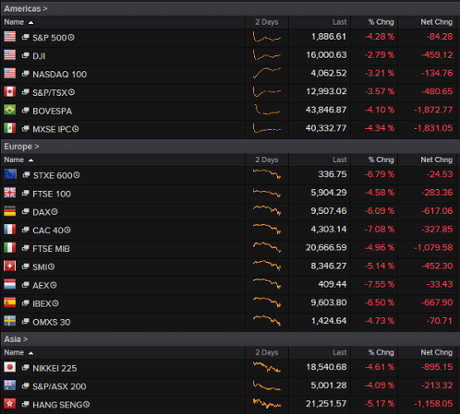Open the FTSE 100 index link
Screen dimensions: 460x414
51,194
